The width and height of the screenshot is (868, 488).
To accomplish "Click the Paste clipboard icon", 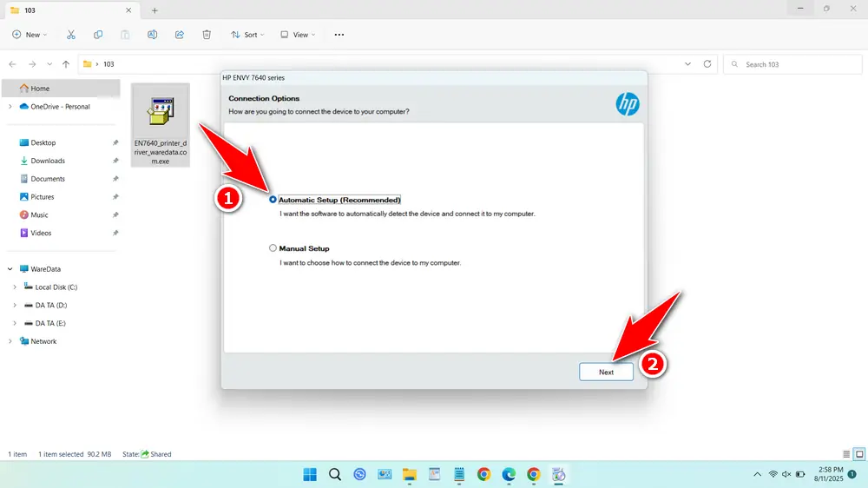I will pyautogui.click(x=125, y=35).
